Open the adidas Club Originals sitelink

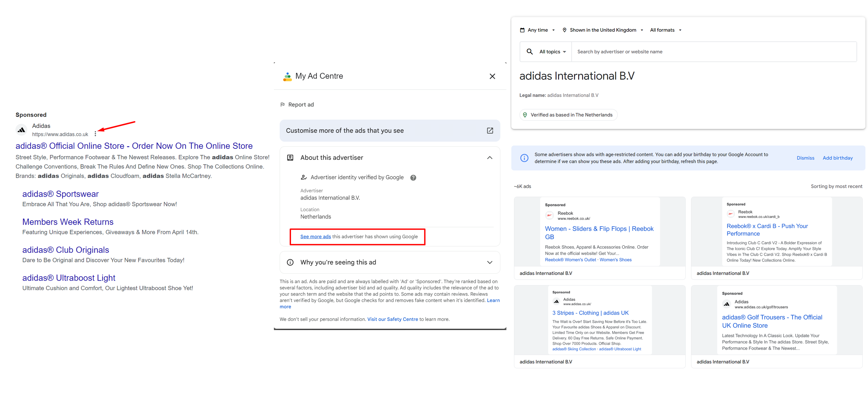pos(65,250)
